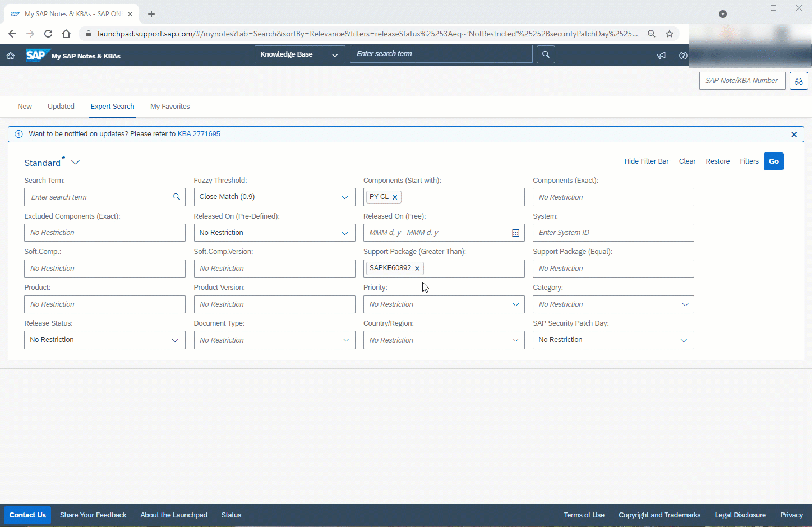
Task: Click the Search Term magnifier icon
Action: [x=176, y=197]
